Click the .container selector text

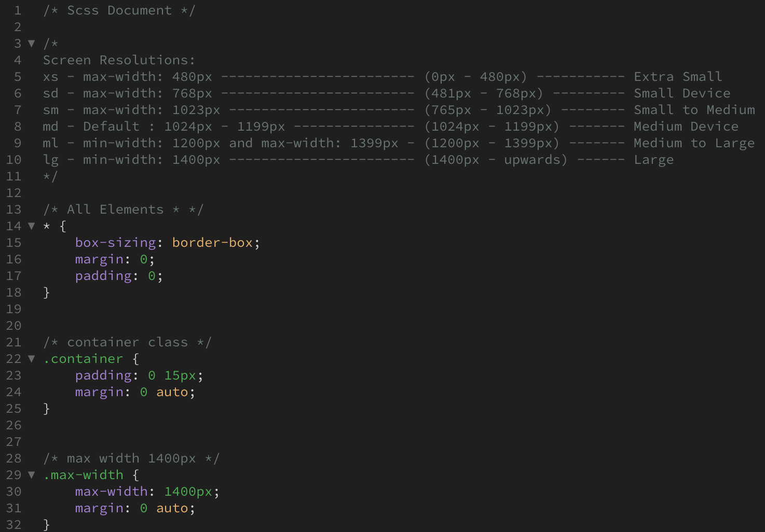83,359
